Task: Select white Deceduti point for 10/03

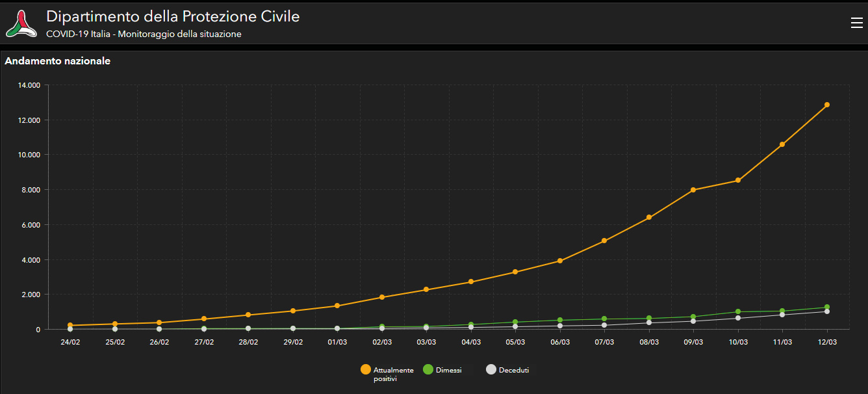Action: 738,318
